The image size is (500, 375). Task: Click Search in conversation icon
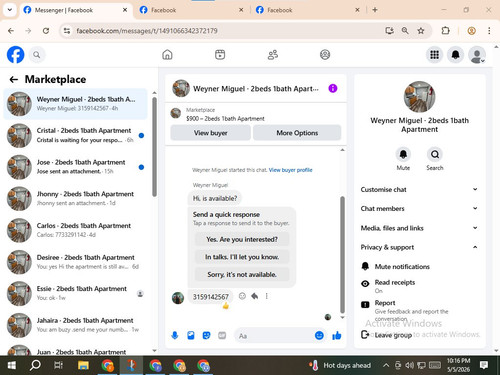point(435,154)
